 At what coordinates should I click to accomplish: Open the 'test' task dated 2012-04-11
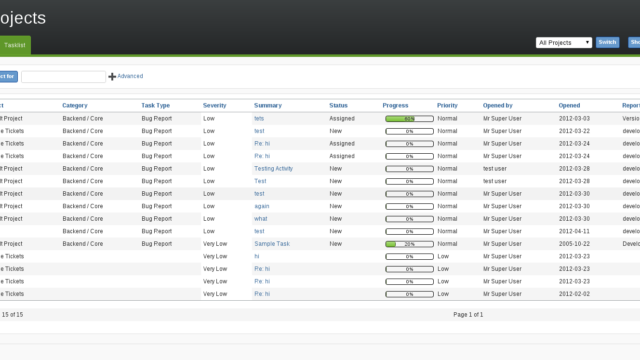259,231
